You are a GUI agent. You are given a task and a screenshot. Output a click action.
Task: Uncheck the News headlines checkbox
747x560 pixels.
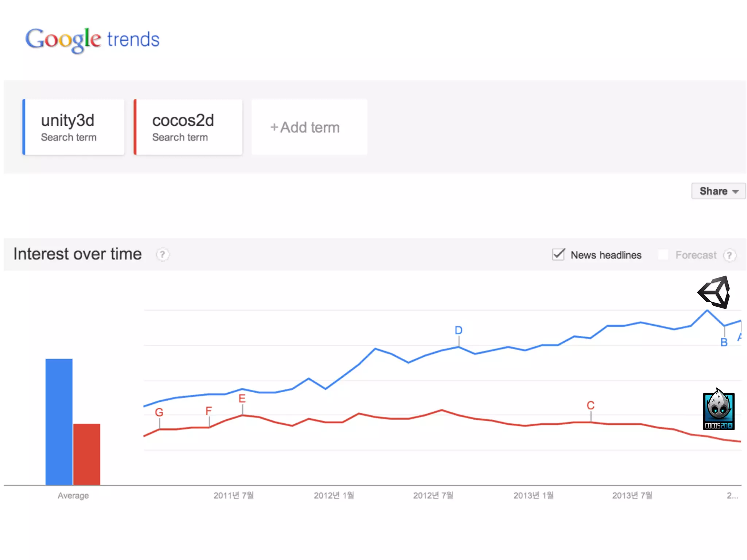tap(558, 254)
